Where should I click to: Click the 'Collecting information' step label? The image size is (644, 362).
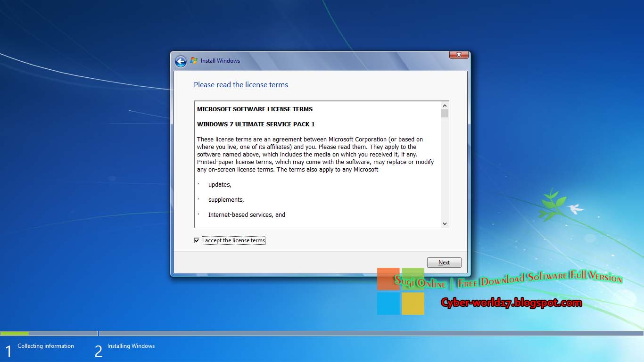click(x=46, y=346)
